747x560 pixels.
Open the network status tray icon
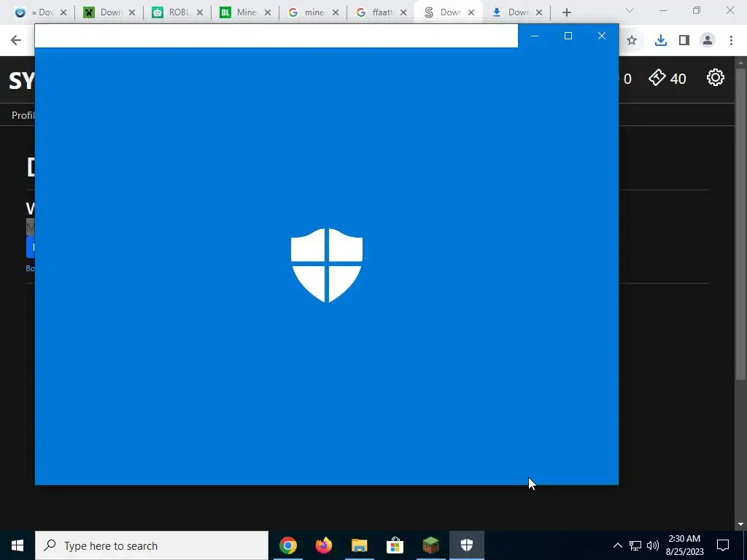click(635, 545)
